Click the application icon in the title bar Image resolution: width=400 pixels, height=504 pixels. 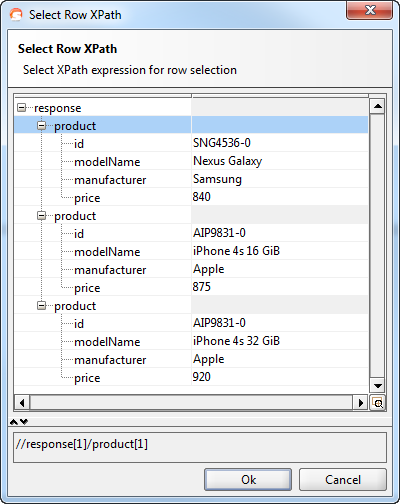pyautogui.click(x=16, y=15)
